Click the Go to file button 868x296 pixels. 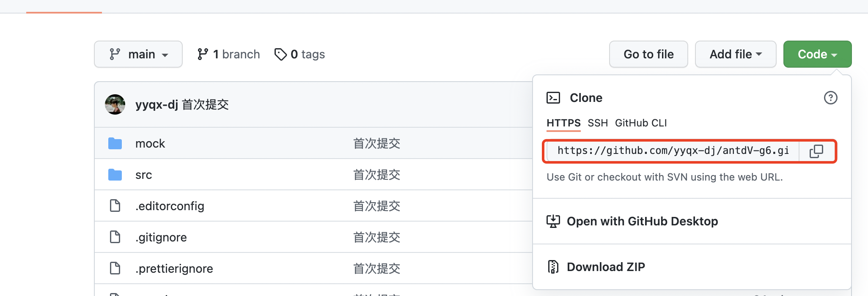coord(648,54)
